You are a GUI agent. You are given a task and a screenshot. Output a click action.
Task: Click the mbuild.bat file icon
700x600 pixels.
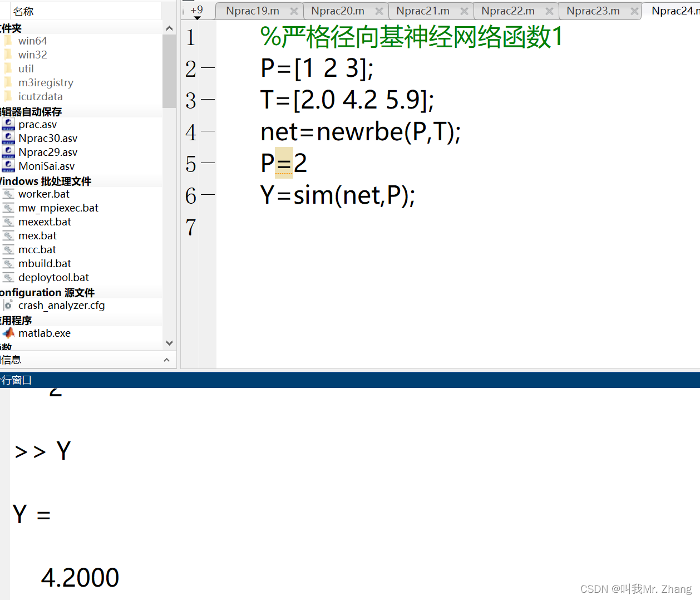[9, 263]
